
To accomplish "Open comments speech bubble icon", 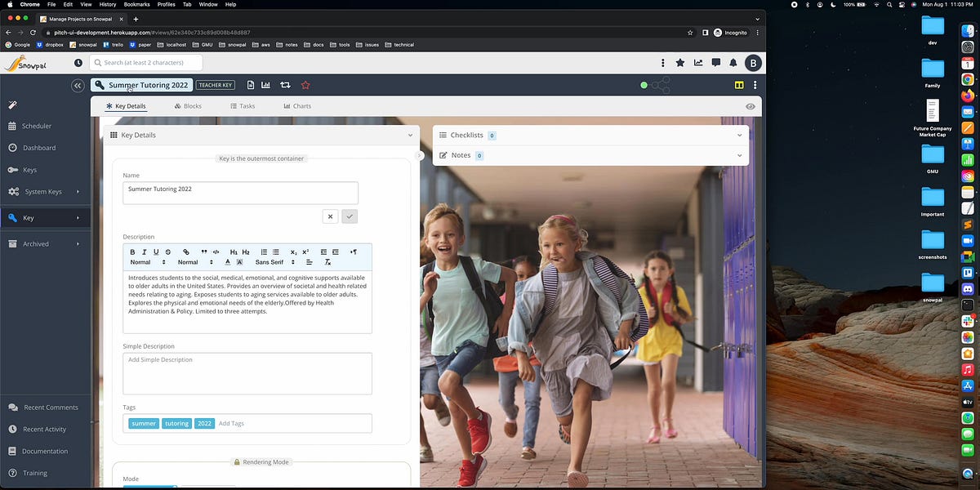I will (716, 62).
